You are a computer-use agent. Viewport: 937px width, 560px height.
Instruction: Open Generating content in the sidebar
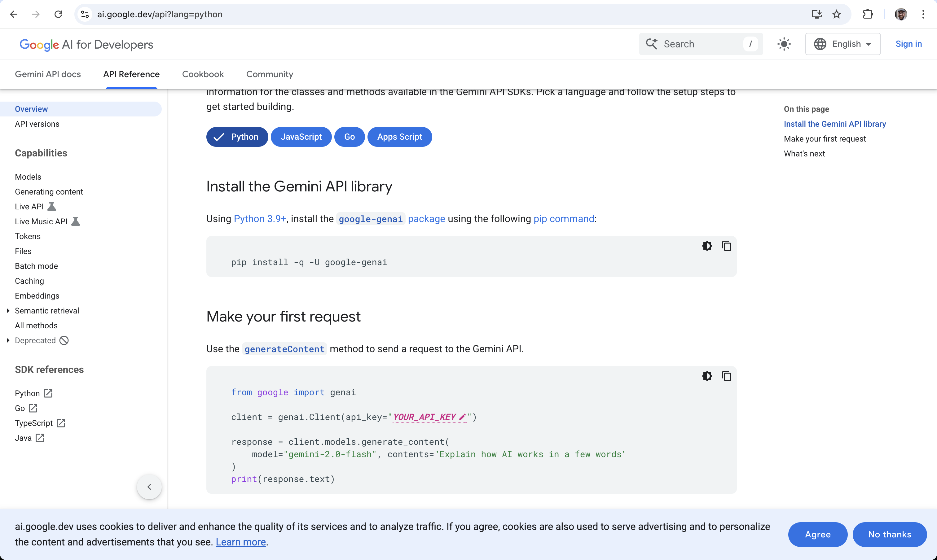click(x=49, y=192)
